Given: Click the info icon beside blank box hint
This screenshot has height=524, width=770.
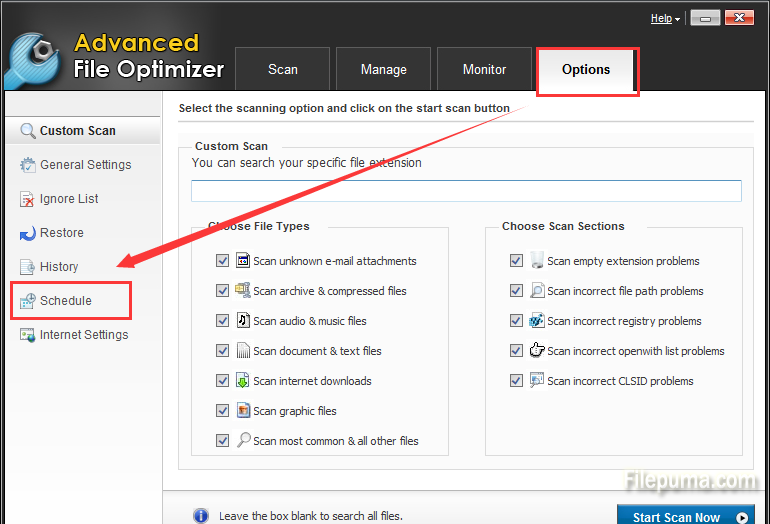Looking at the screenshot, I should pyautogui.click(x=201, y=516).
